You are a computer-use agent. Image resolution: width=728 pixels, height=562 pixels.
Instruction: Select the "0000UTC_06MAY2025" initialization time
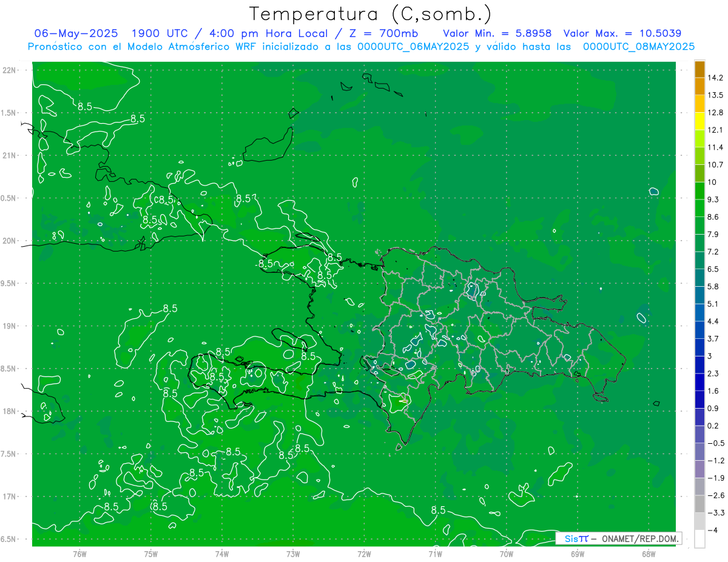pyautogui.click(x=413, y=46)
